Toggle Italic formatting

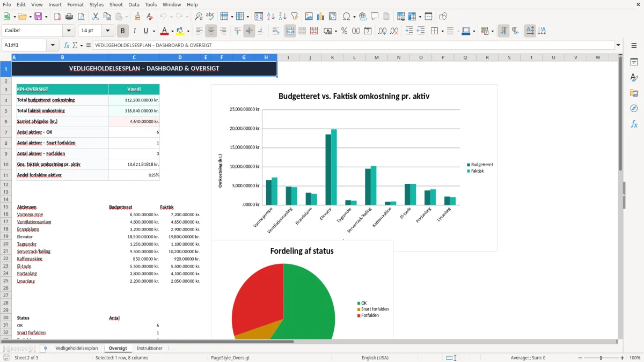point(135,31)
